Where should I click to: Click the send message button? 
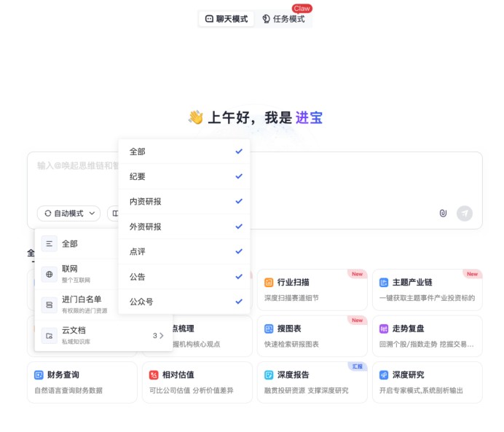point(465,213)
